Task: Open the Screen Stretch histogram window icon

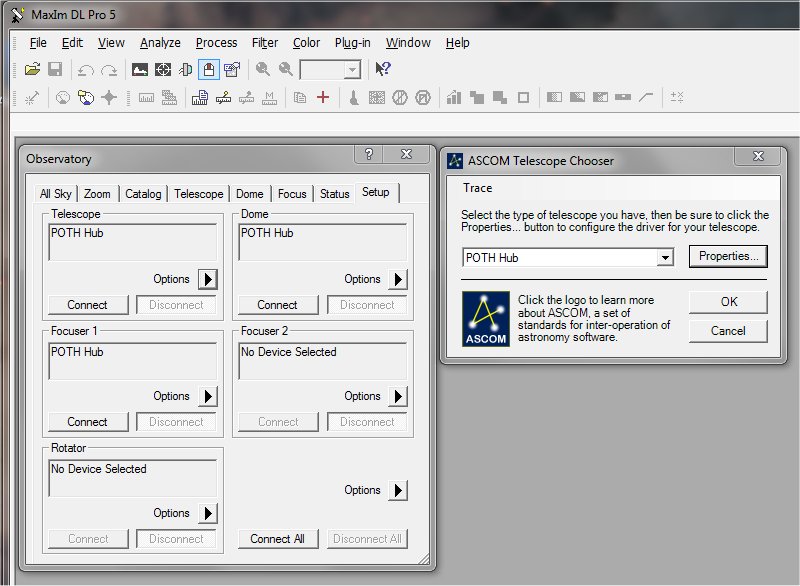Action: 140,69
